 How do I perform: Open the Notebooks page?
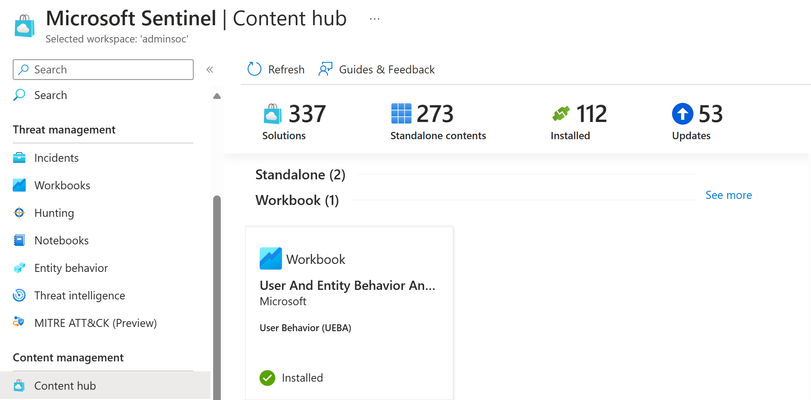pos(61,241)
